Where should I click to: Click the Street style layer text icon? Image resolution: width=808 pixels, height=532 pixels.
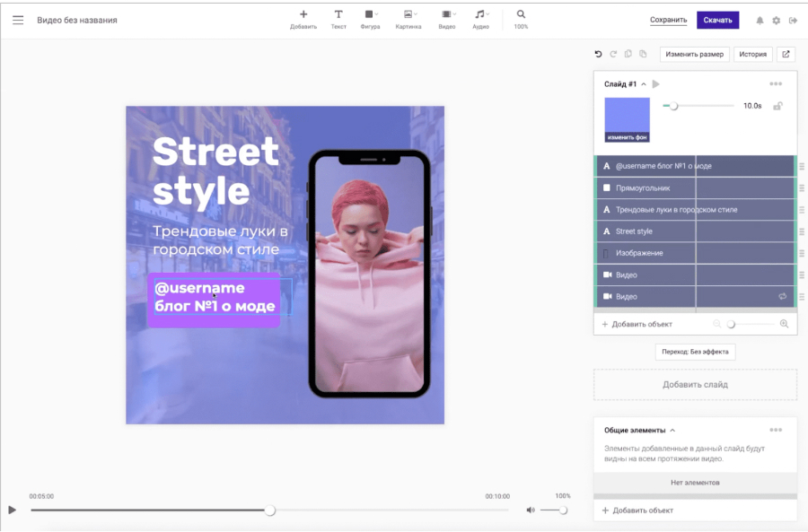[607, 231]
